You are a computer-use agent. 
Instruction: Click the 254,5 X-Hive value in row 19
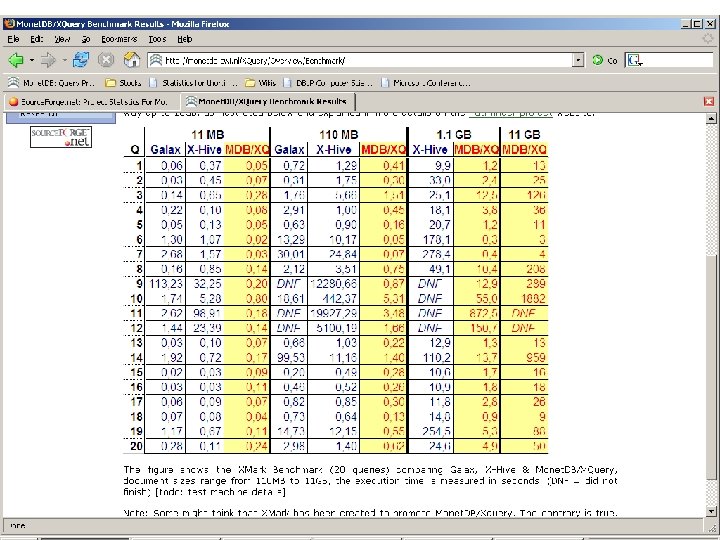point(436,431)
